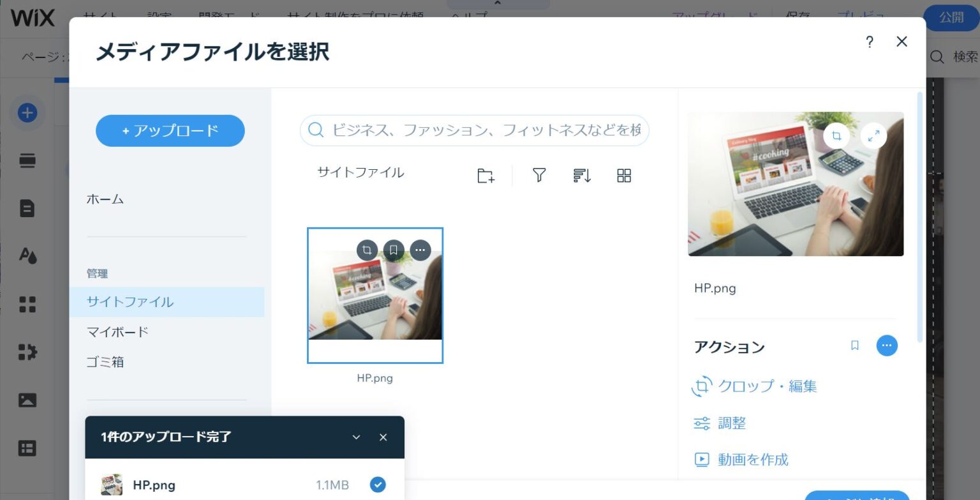Viewport: 980px width, 500px height.
Task: Open the more options menu on HP.png thumbnail
Action: click(x=420, y=250)
